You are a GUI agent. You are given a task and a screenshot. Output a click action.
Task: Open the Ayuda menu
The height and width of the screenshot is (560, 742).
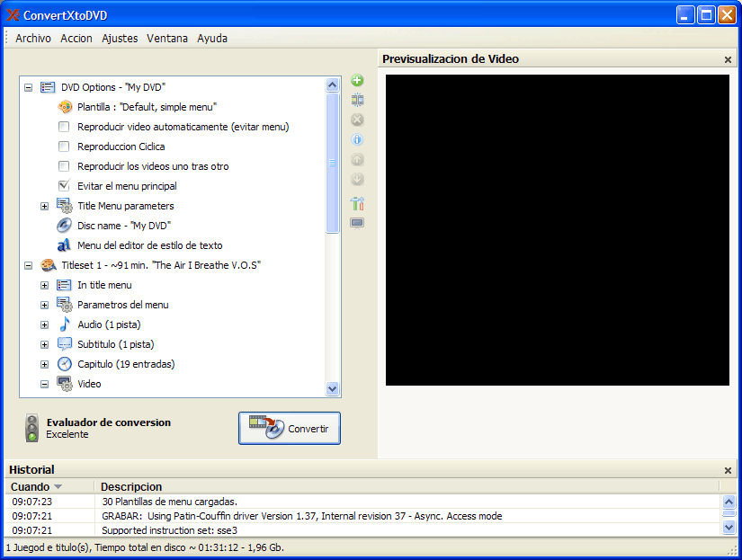(x=212, y=39)
